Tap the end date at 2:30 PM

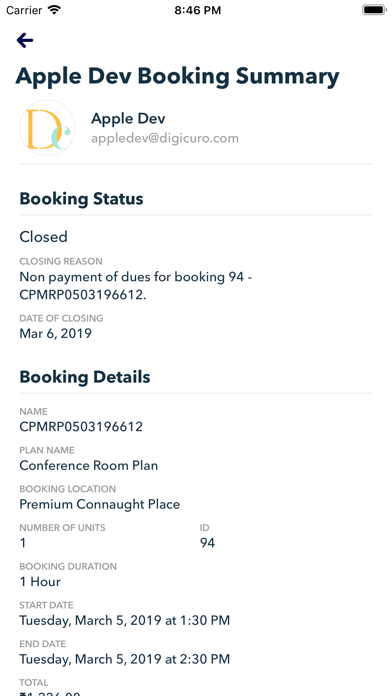click(x=125, y=659)
